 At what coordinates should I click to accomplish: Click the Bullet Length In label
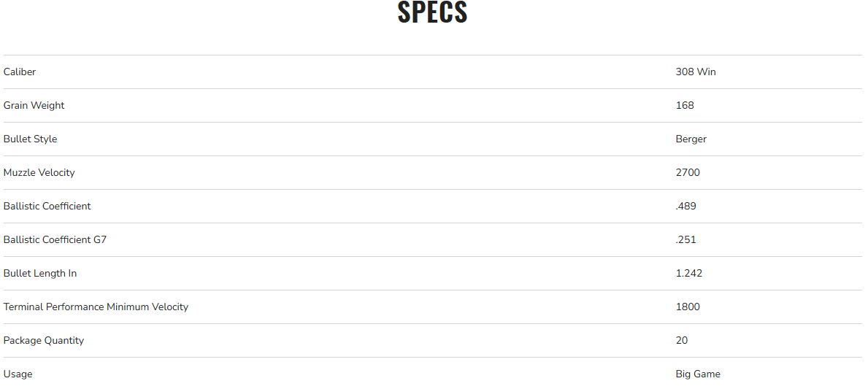(40, 274)
